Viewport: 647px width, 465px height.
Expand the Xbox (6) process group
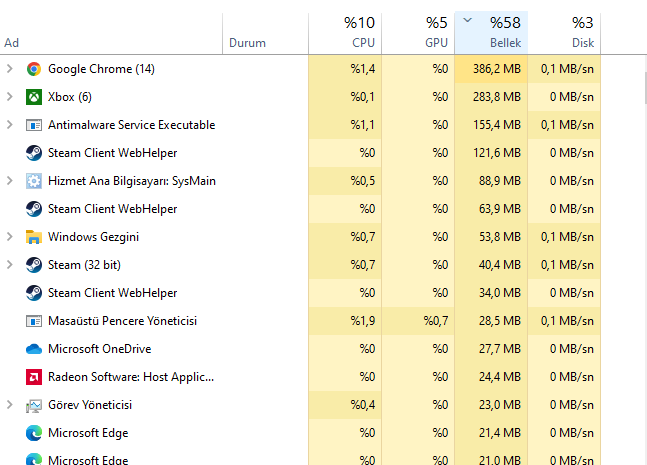point(10,97)
